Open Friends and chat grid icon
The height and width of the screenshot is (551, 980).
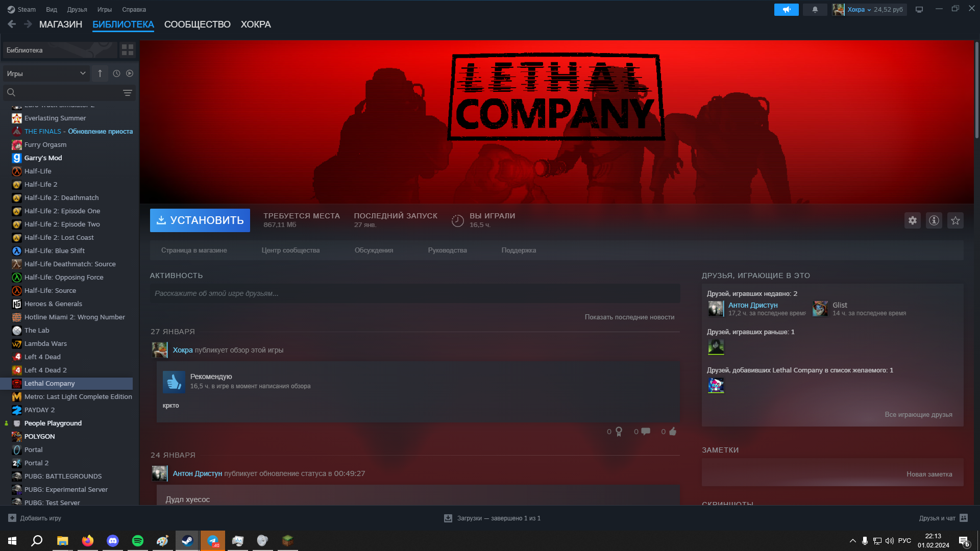pos(964,518)
